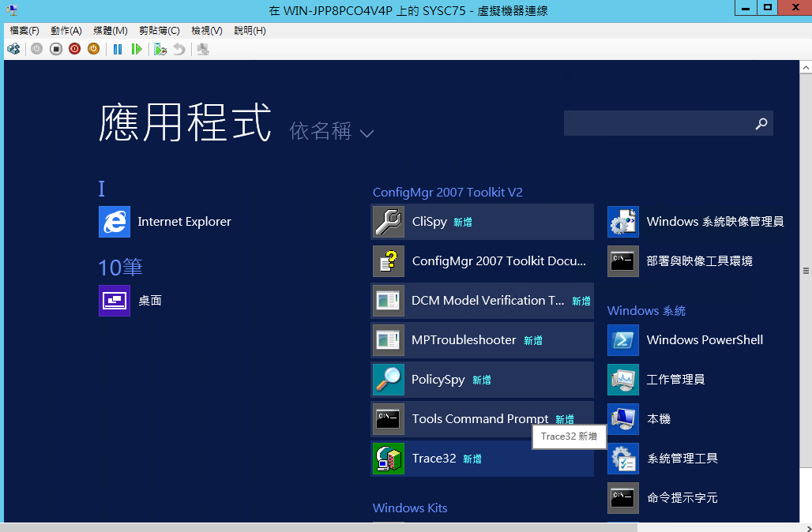Click the VM connection window title icon
812x532 pixels.
click(11, 10)
